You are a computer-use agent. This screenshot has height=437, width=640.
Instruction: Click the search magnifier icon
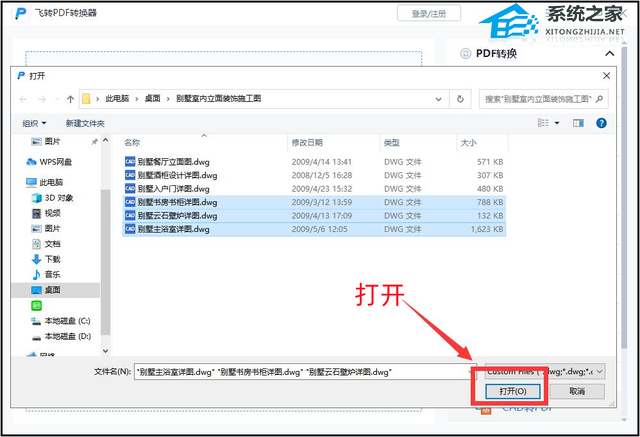pos(599,99)
